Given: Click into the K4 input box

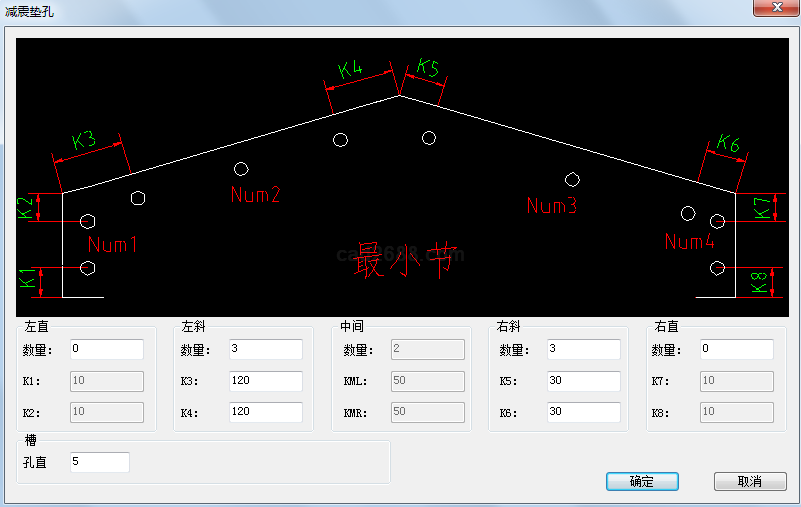Looking at the screenshot, I should 265,412.
